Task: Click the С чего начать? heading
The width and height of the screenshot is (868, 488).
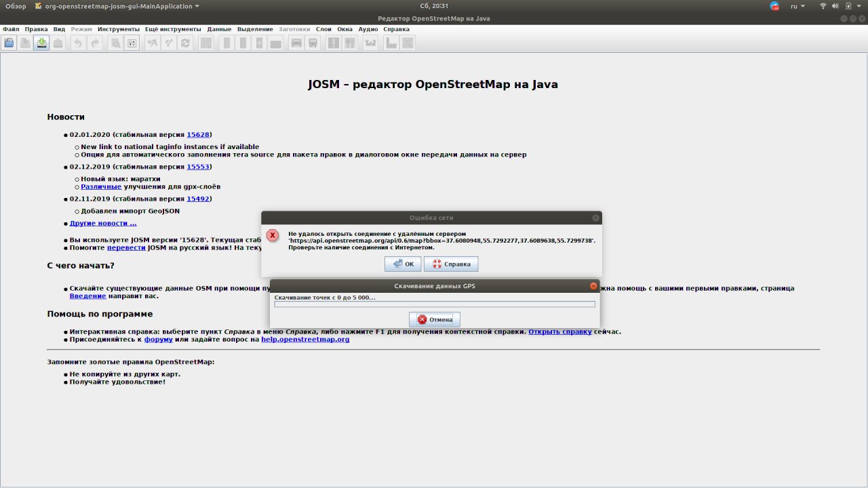Action: (81, 265)
